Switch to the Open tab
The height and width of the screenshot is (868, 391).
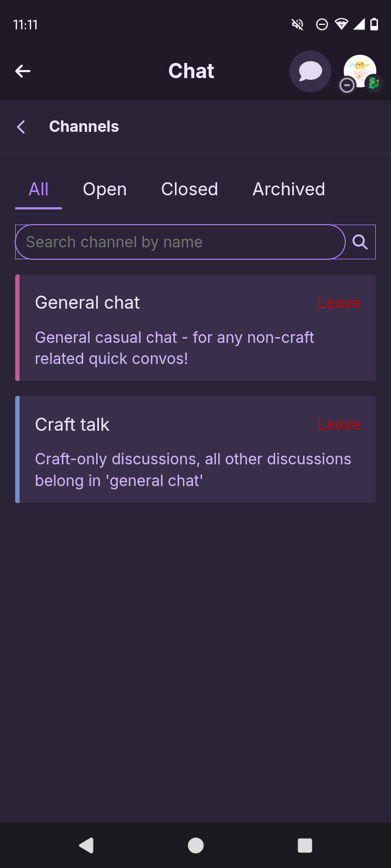[x=105, y=189]
